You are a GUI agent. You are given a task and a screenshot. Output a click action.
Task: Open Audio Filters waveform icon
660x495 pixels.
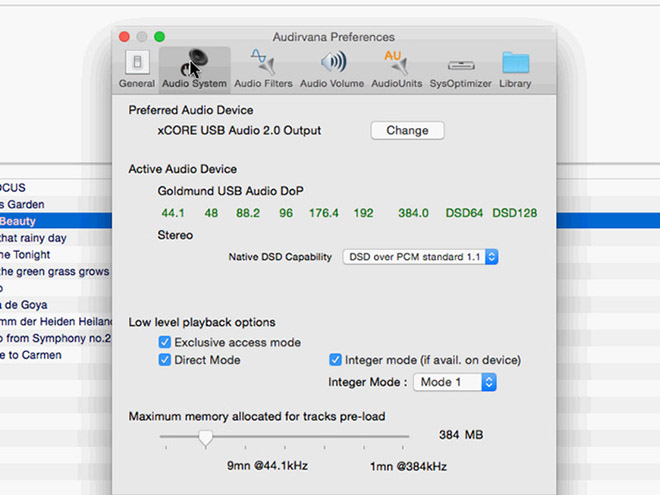[x=263, y=62]
